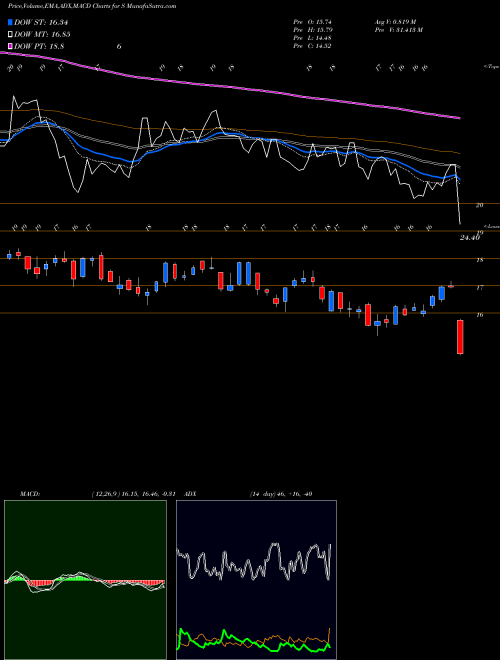Click the 'Pre C: 14.52' close value
Screen dimensions: 500x660
pyautogui.click(x=313, y=46)
